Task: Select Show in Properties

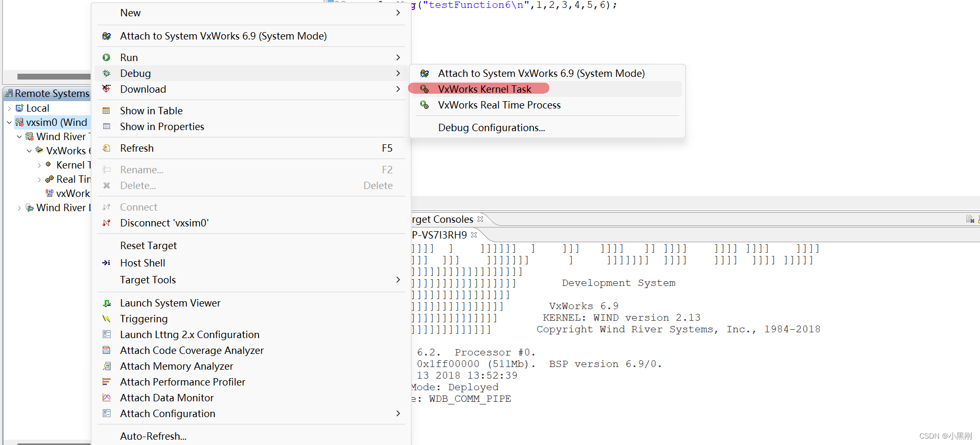Action: [251, 126]
